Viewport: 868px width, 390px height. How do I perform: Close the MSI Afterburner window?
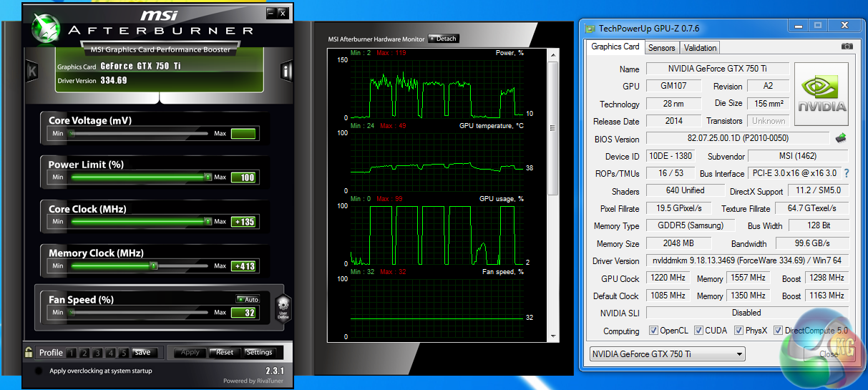point(283,13)
